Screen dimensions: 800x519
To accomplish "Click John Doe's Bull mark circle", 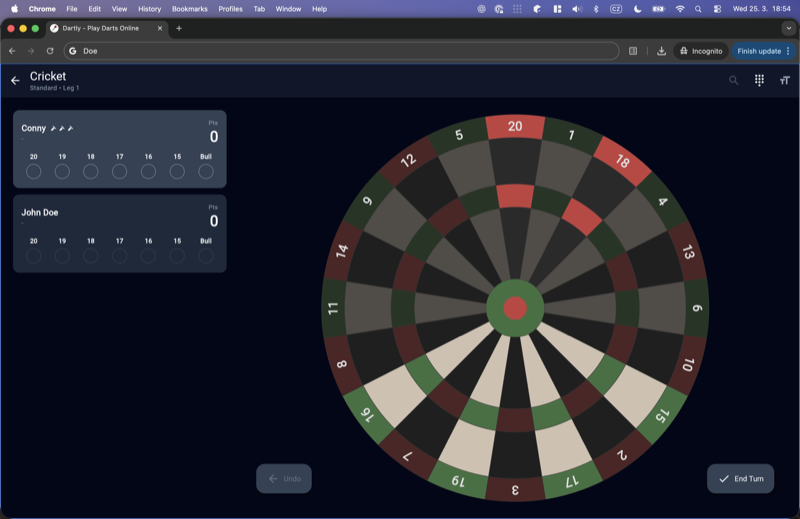I will (206, 256).
